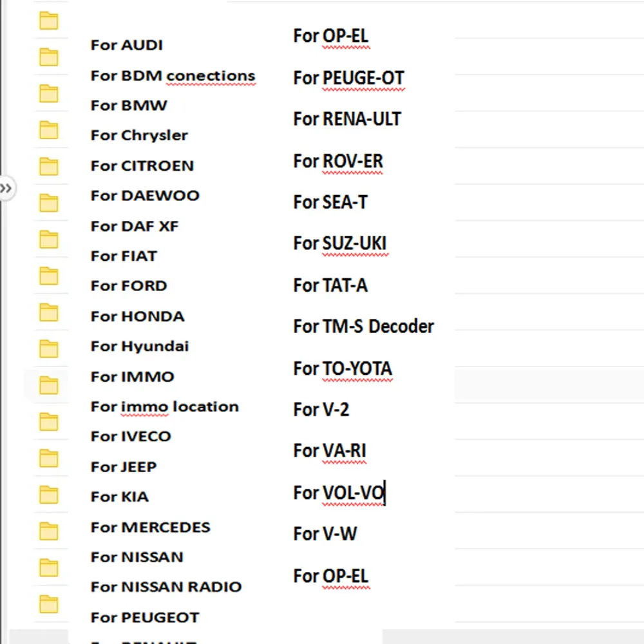Select the 'For FIAT' entry
Viewport: 644px width, 644px height.
[x=124, y=256]
